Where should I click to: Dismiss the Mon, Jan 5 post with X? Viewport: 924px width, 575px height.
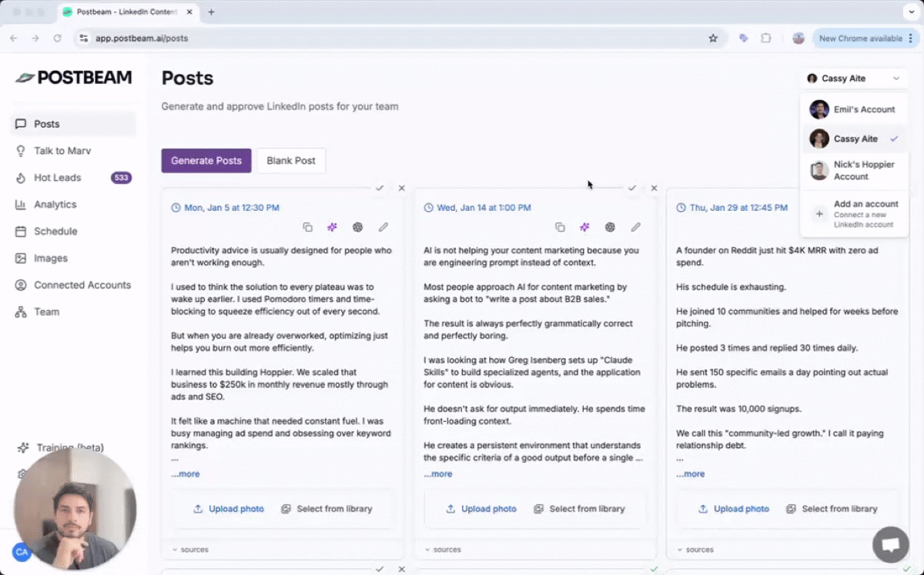click(401, 188)
